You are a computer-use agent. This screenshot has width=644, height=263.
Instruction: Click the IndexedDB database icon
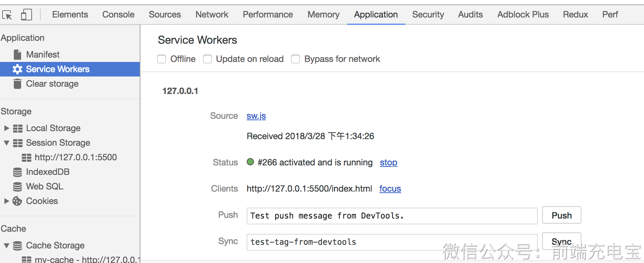(17, 172)
